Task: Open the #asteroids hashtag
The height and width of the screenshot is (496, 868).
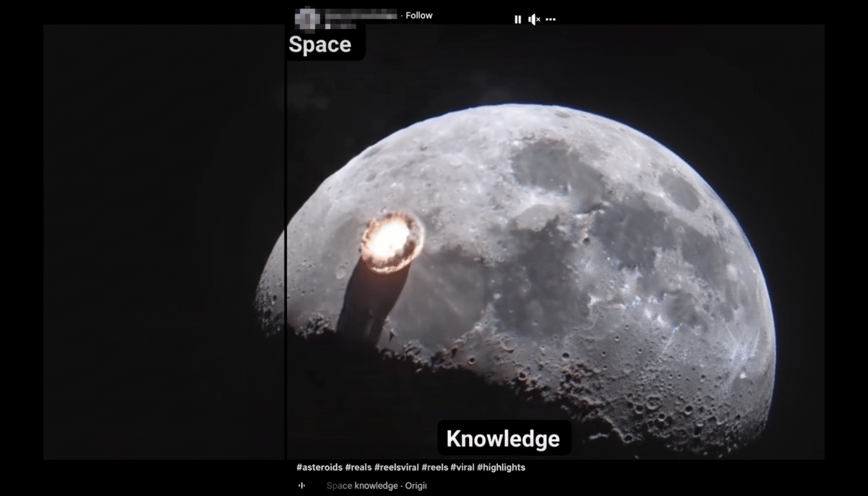Action: pyautogui.click(x=319, y=467)
